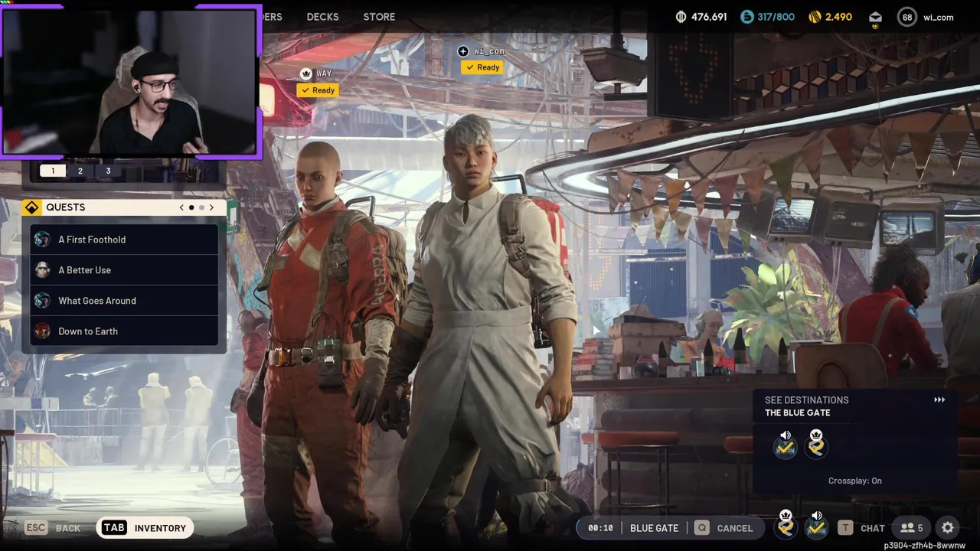Click THE BLUE GATE panel title
The height and width of the screenshot is (551, 980).
point(797,412)
